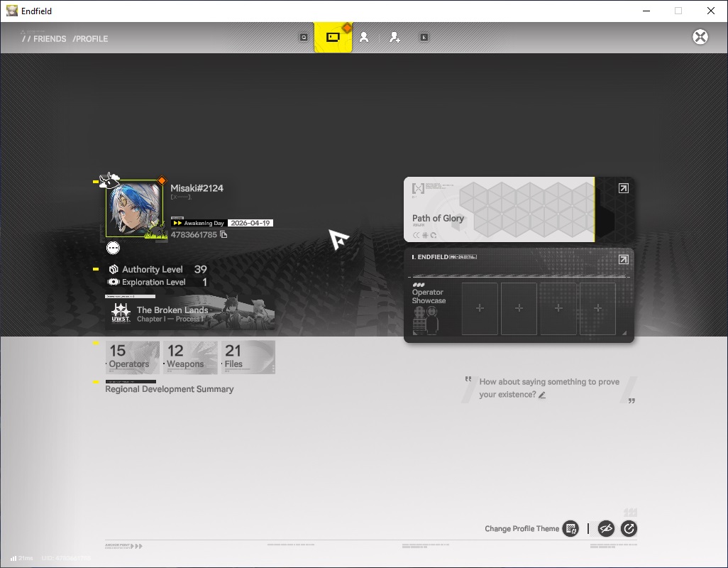
Task: Open the add friend tab
Action: pos(395,37)
